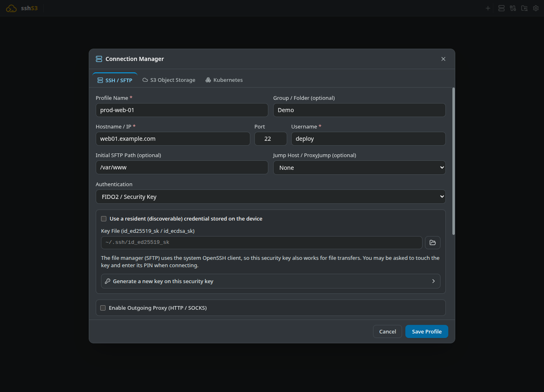Open the Kubernetes tab
The width and height of the screenshot is (544, 392).
coord(224,80)
